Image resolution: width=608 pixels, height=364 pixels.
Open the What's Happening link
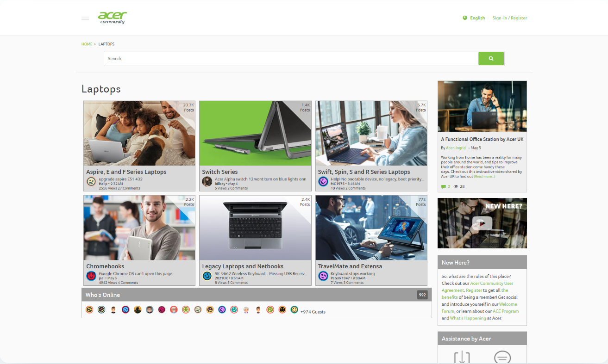[468, 318]
